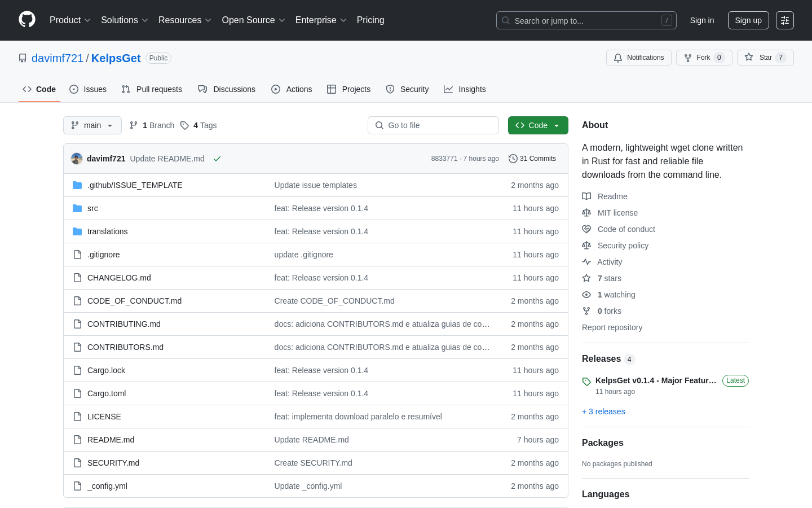Open the README.md file
812x508 pixels.
point(111,440)
